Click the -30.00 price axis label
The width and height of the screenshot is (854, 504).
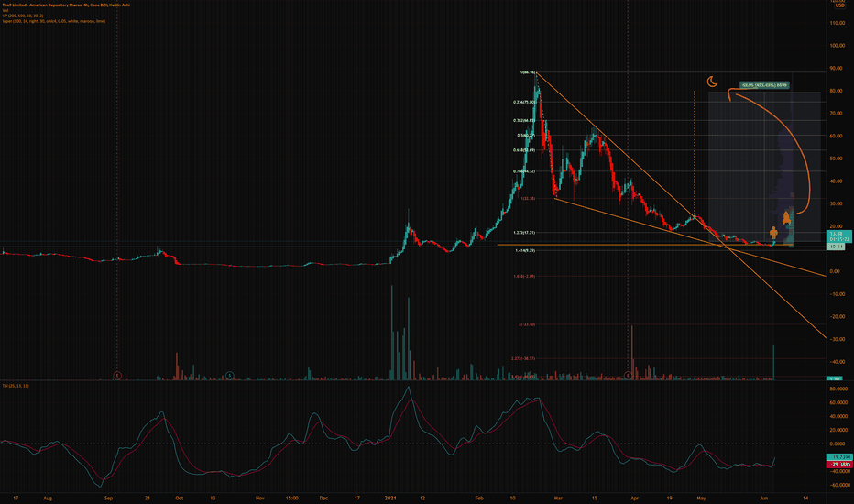pyautogui.click(x=837, y=339)
